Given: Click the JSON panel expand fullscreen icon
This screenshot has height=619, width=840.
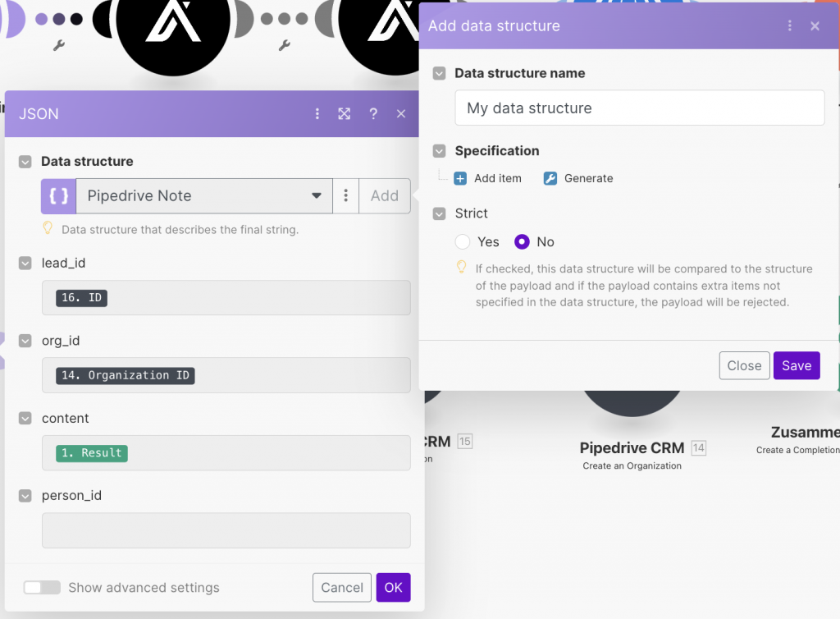Looking at the screenshot, I should tap(345, 114).
